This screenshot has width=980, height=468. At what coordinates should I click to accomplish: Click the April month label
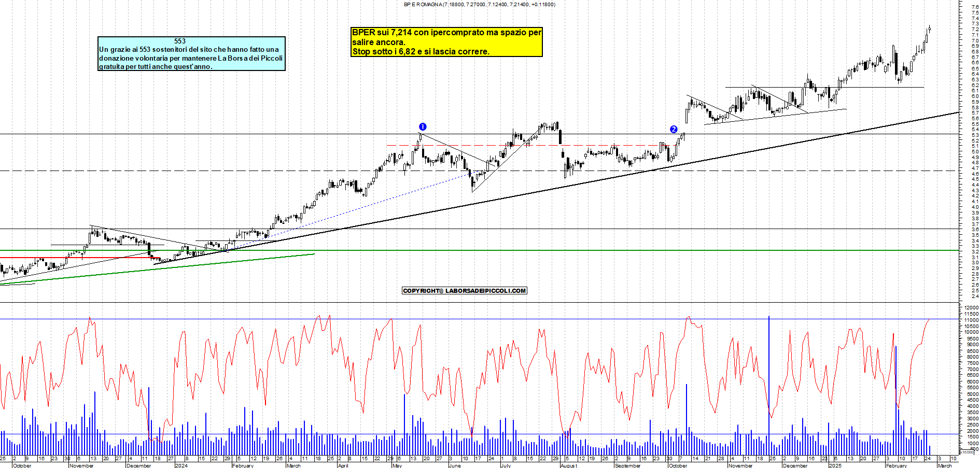pyautogui.click(x=343, y=465)
